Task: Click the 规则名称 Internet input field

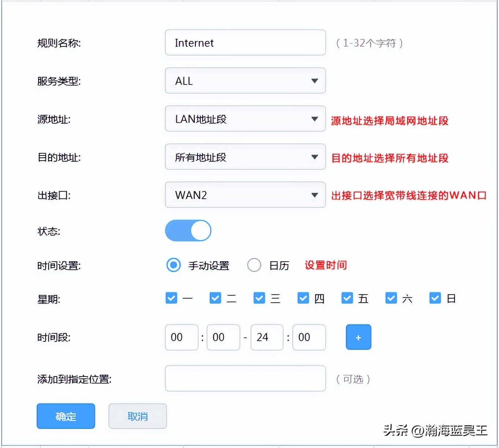Action: click(245, 42)
